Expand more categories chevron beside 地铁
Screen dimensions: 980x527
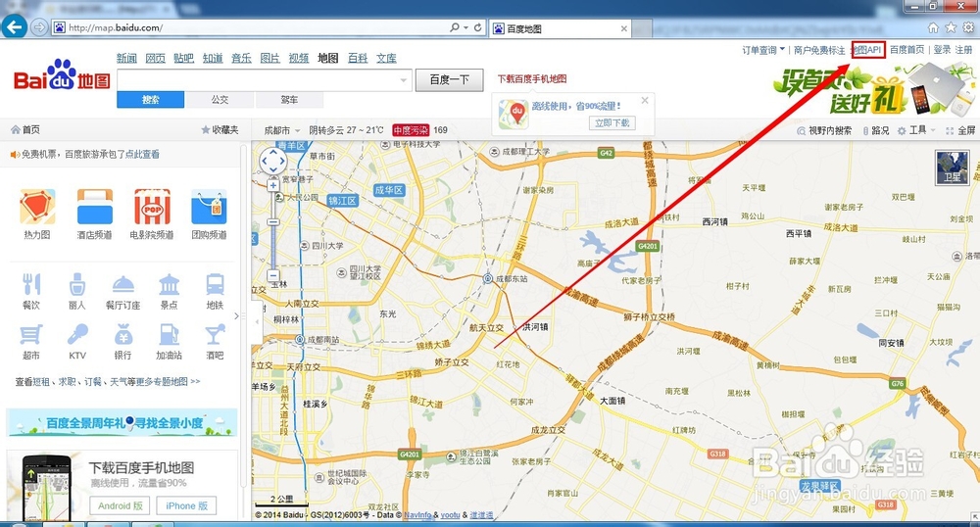pyautogui.click(x=235, y=316)
